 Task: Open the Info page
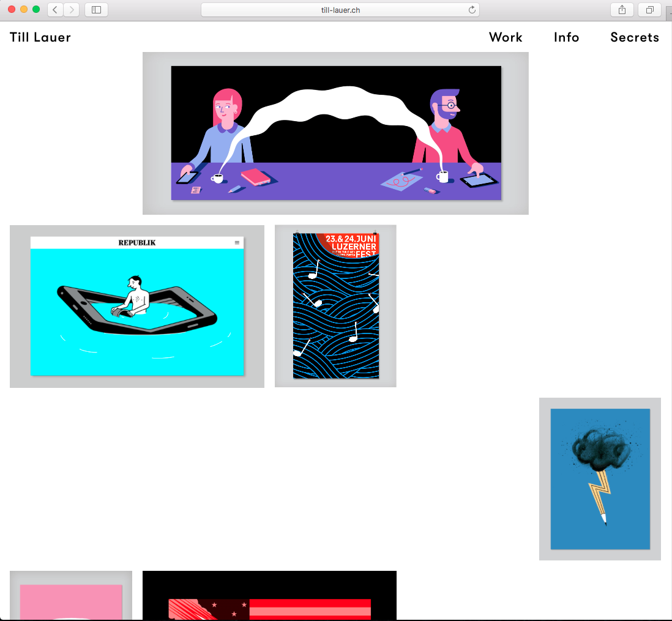566,37
